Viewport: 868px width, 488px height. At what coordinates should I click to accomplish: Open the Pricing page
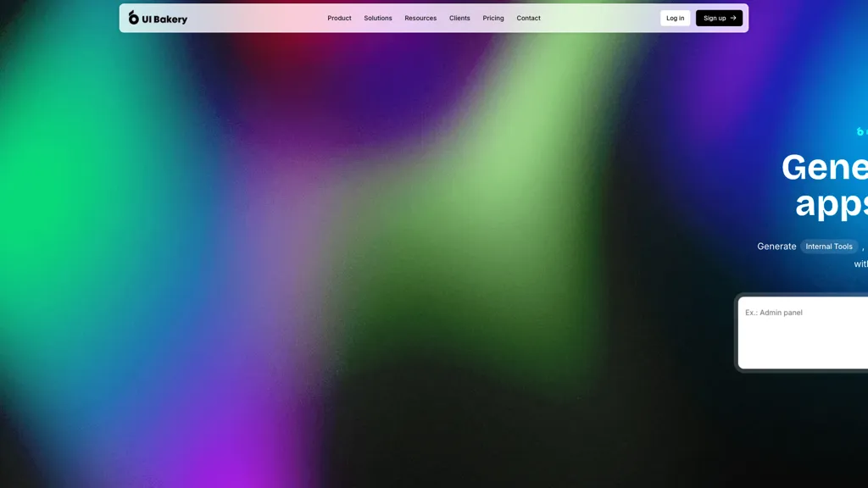[x=493, y=19]
